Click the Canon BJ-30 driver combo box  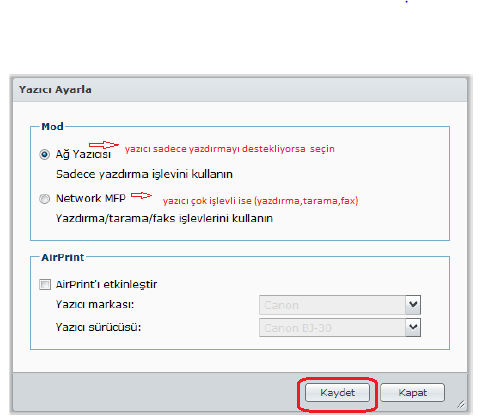(x=340, y=328)
